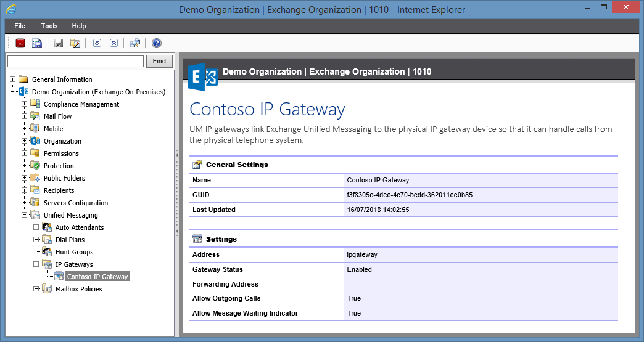This screenshot has height=342, width=644.
Task: Click the Allow Message Waiting Indicator label
Action: click(245, 313)
